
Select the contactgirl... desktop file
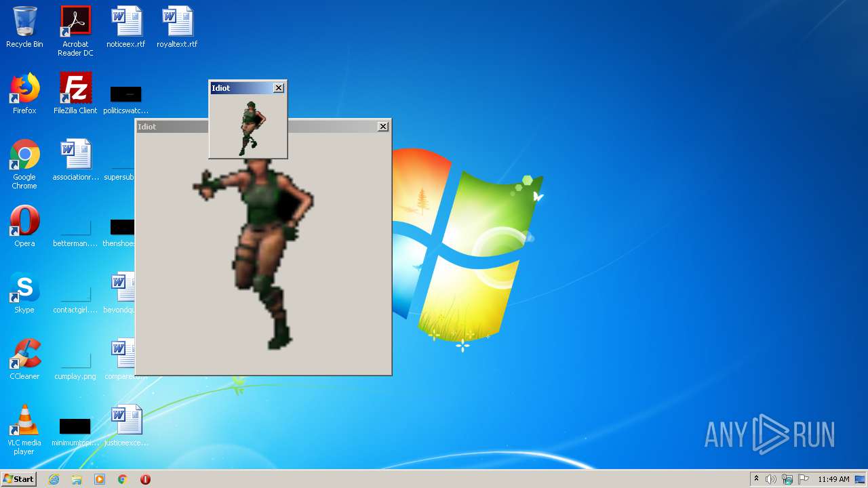[75, 299]
